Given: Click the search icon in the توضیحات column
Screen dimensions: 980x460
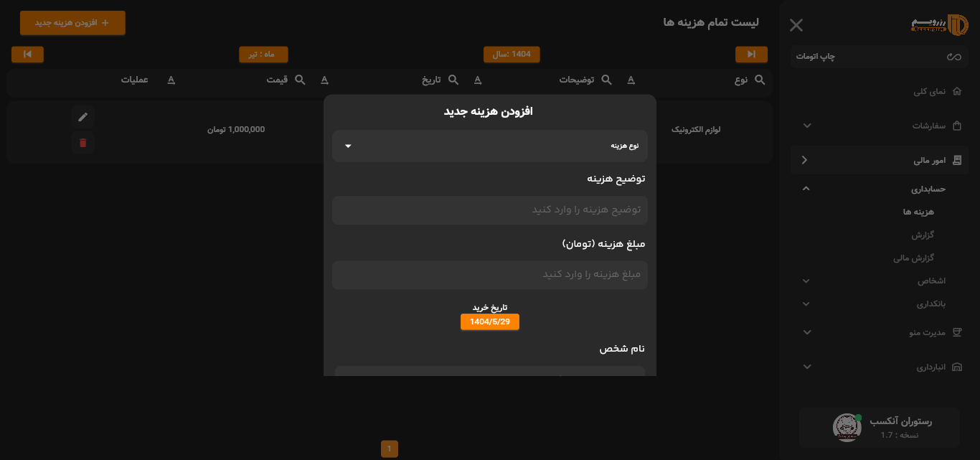Looking at the screenshot, I should click(606, 80).
